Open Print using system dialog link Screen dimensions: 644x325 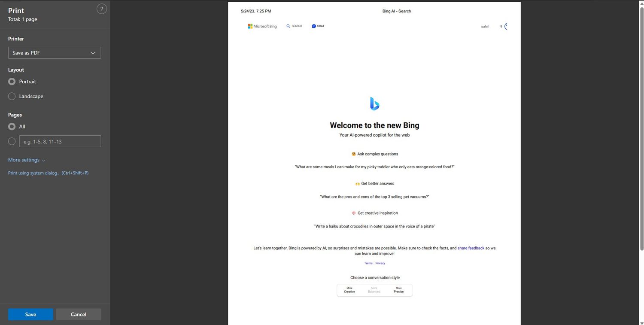[49, 173]
